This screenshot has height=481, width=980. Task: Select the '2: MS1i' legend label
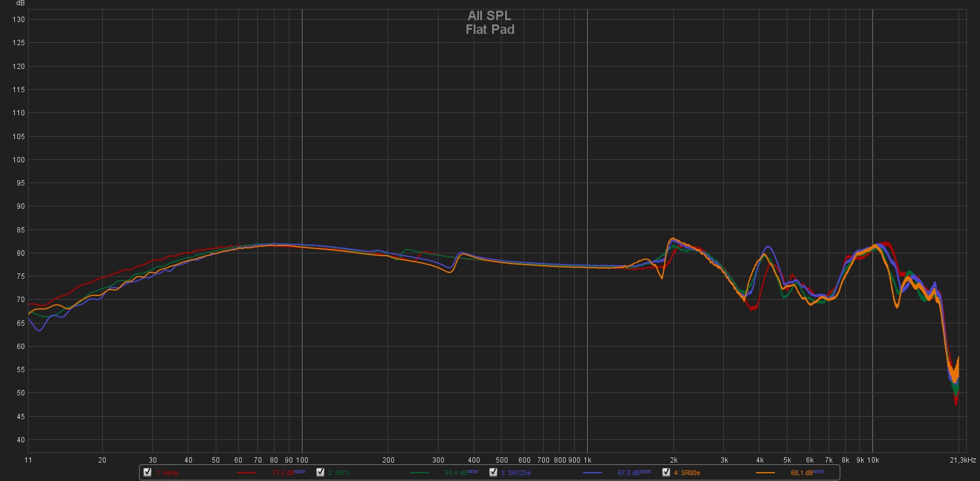(338, 473)
